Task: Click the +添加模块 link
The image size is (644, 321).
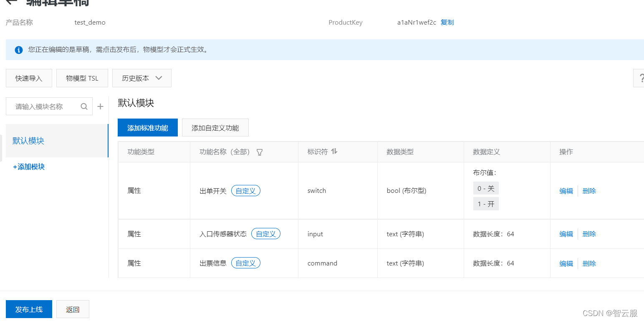Action: click(x=29, y=167)
